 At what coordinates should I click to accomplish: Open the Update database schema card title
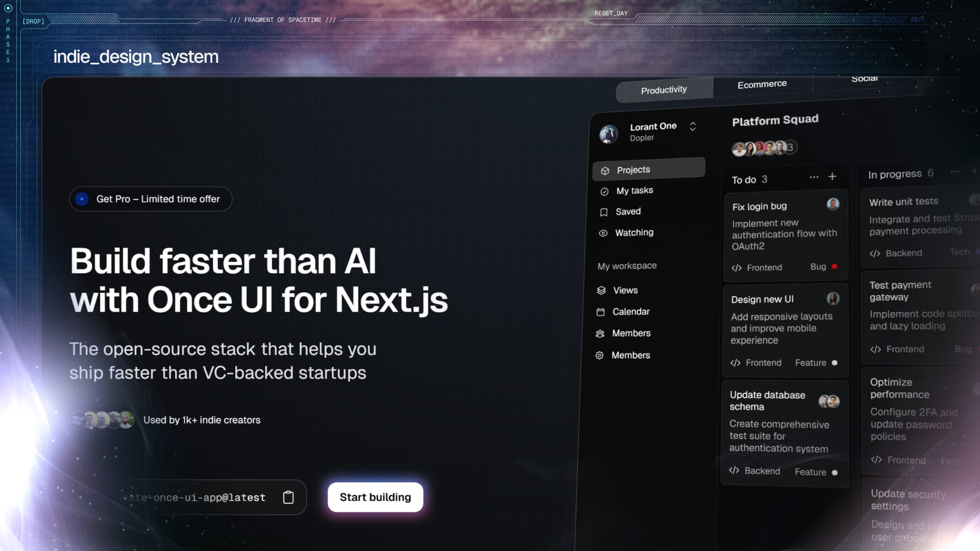click(x=767, y=400)
